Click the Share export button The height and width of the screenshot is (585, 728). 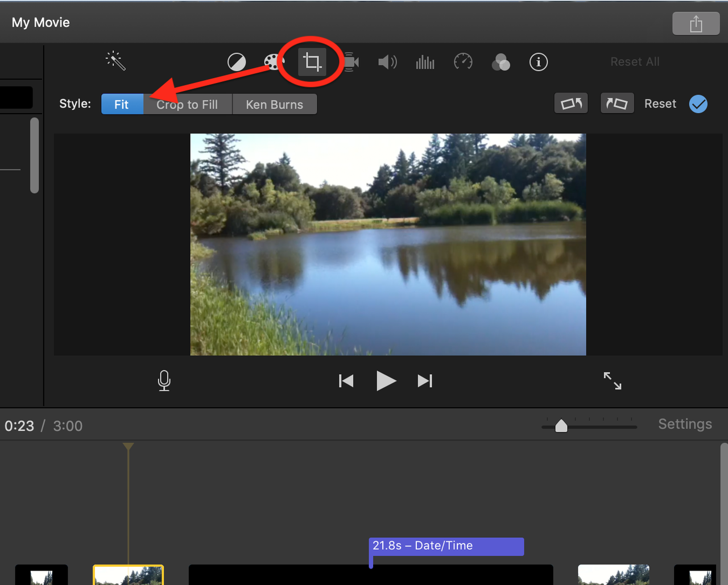coord(696,24)
